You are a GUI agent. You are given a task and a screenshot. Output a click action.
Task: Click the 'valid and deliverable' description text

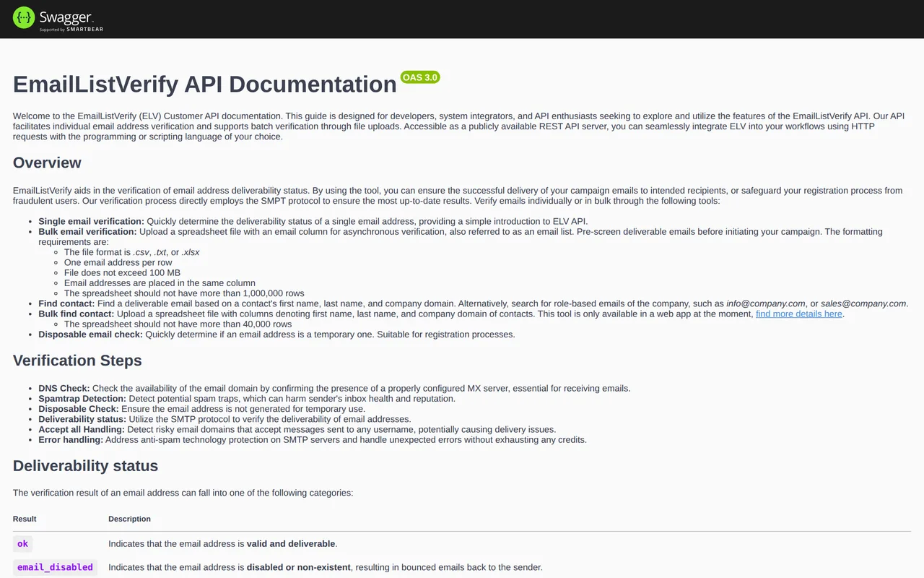click(x=291, y=543)
